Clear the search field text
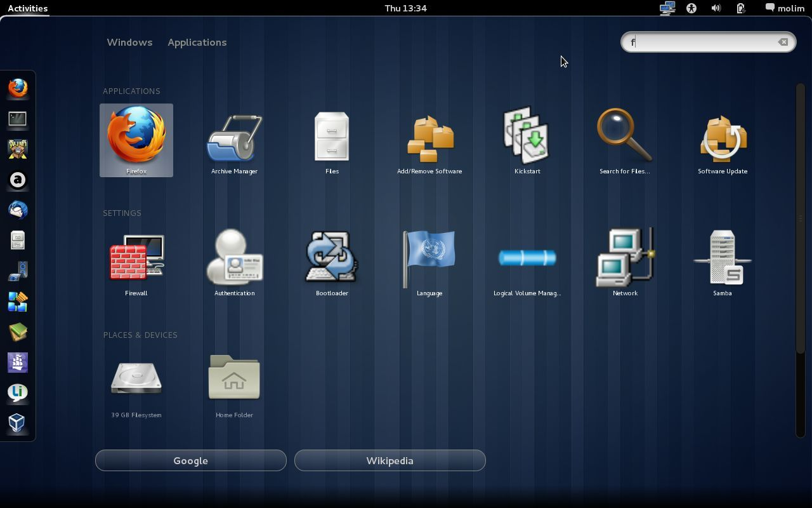Viewport: 812px width, 508px height. point(783,42)
